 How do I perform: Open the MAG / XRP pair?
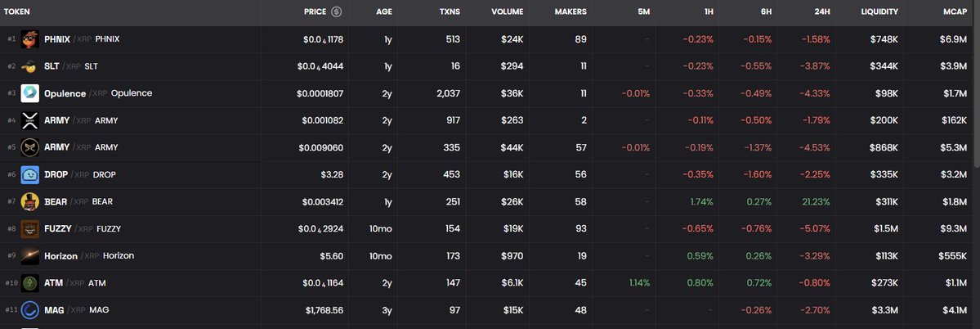click(x=487, y=310)
